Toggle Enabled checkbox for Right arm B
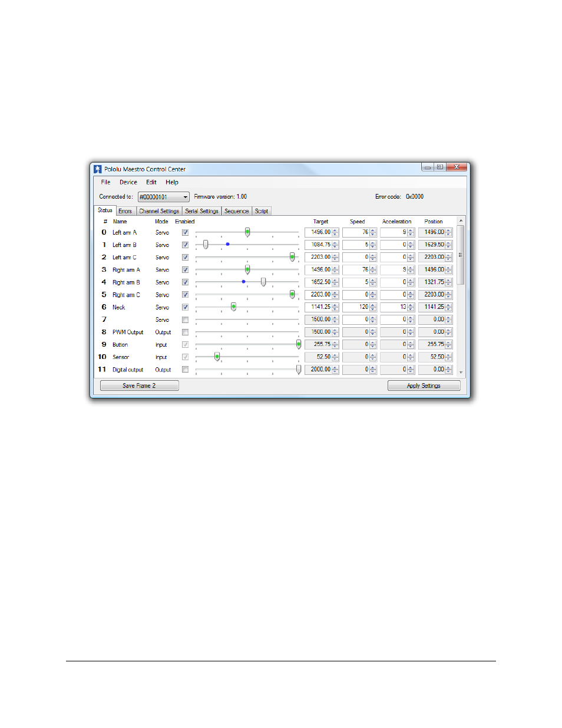The height and width of the screenshot is (728, 562). pyautogui.click(x=185, y=282)
